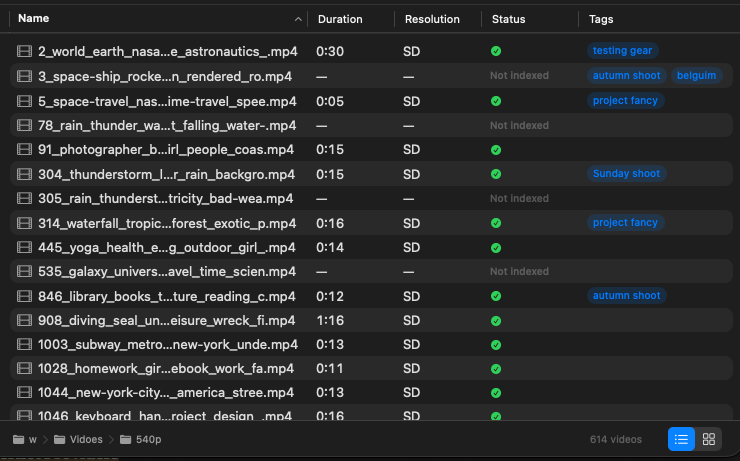740x461 pixels.
Task: Select file 305_rain_thunderst...tricity_bad-wea.mp4
Action: coord(166,199)
